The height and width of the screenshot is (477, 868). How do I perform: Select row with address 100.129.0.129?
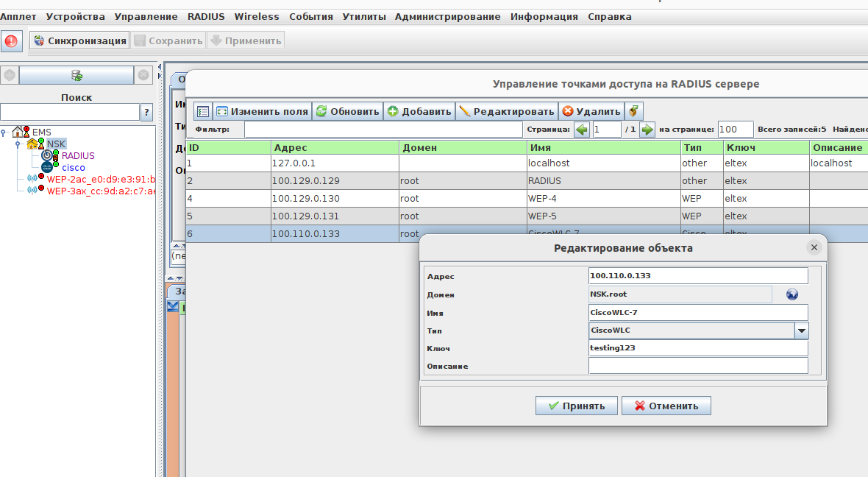[x=527, y=180]
